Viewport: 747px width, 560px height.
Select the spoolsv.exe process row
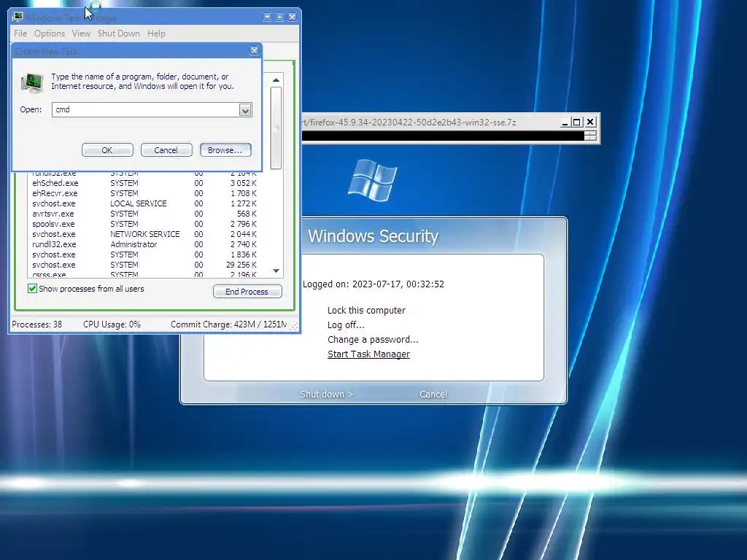(x=144, y=224)
